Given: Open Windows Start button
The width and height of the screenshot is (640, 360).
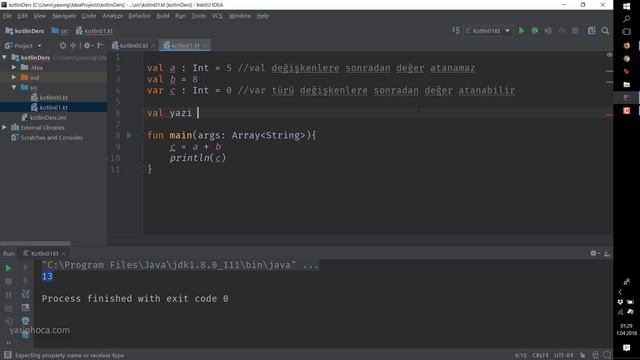Looking at the screenshot, I should [627, 6].
